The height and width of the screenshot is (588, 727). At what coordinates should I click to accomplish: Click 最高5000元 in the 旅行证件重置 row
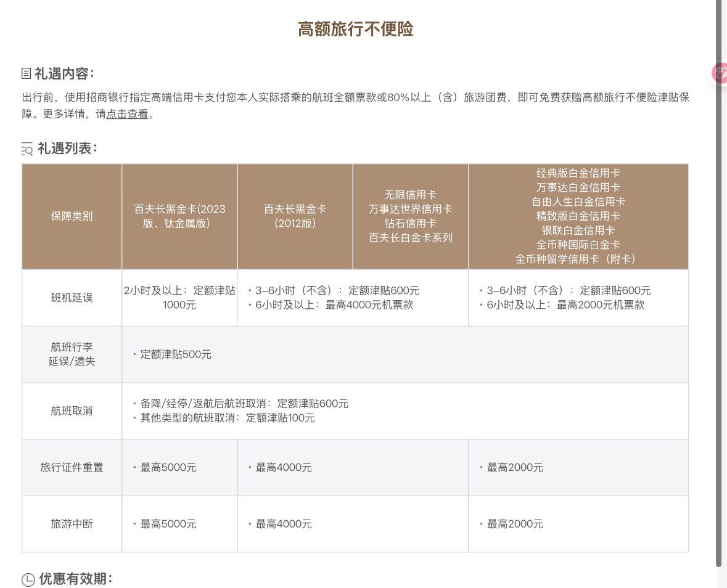point(168,468)
